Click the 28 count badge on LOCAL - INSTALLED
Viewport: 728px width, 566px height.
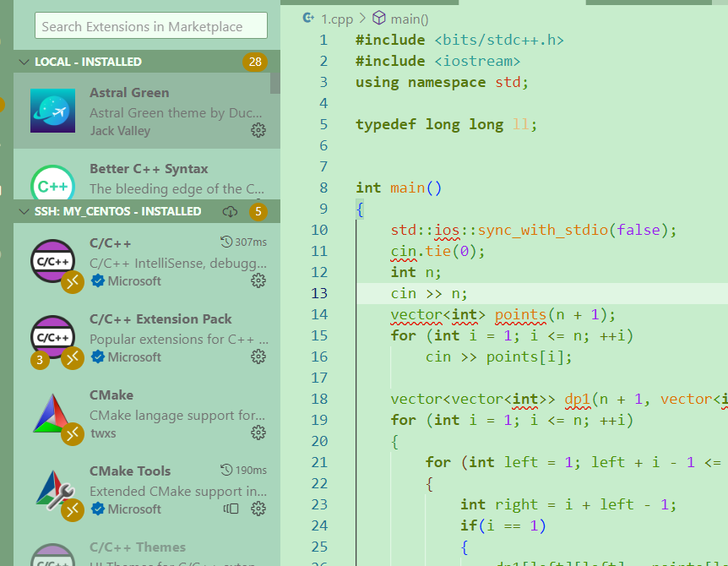(255, 61)
